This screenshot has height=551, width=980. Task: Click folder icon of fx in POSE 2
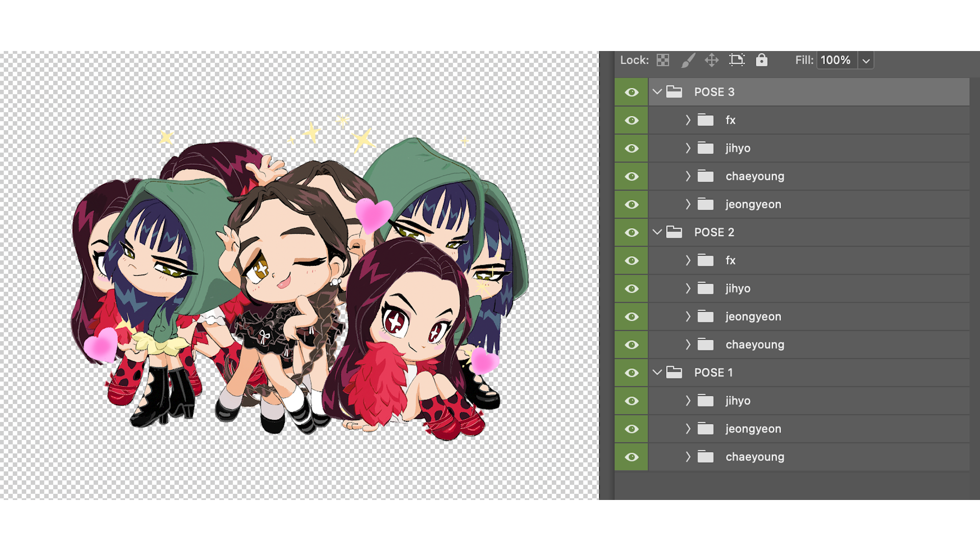tap(705, 260)
